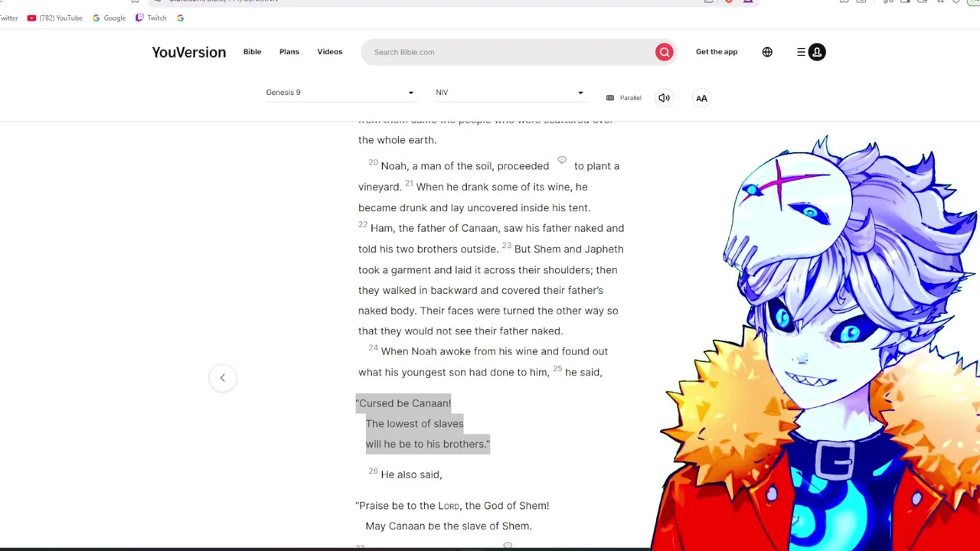Toggle Parallel reading mode

624,98
